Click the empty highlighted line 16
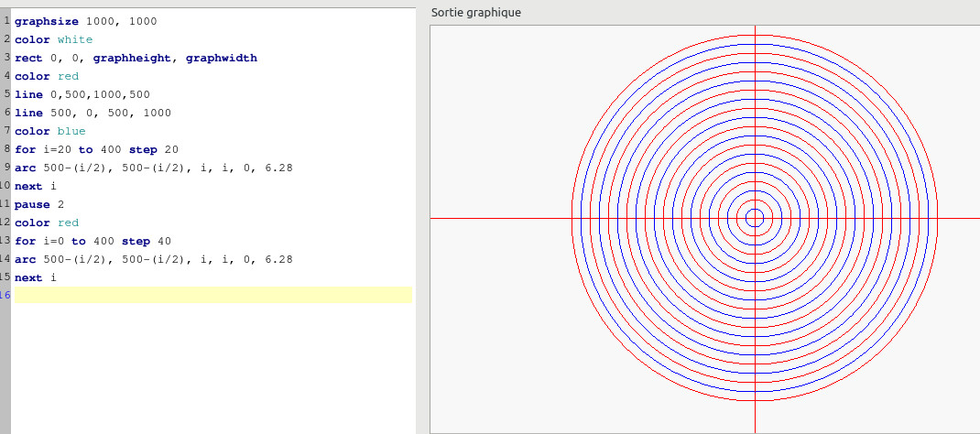This screenshot has width=980, height=434. click(x=213, y=295)
